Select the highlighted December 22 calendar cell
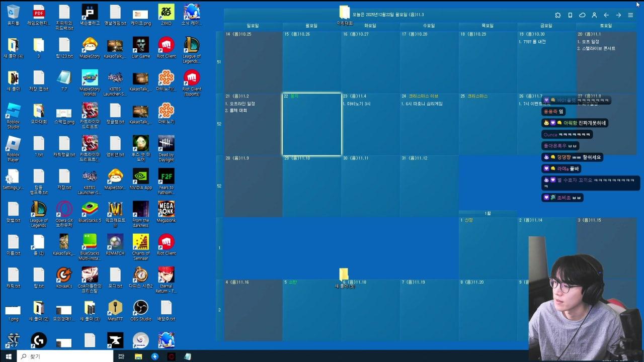Image resolution: width=644 pixels, height=362 pixels. click(312, 124)
